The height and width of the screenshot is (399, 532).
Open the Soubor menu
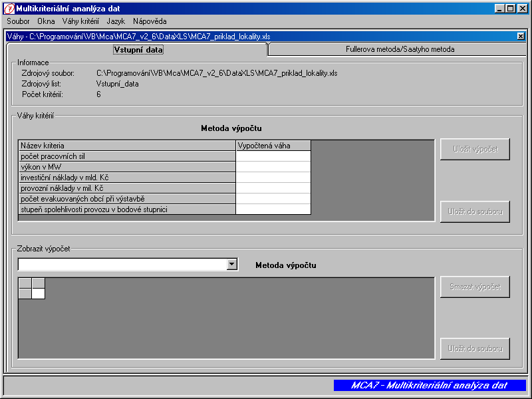18,21
